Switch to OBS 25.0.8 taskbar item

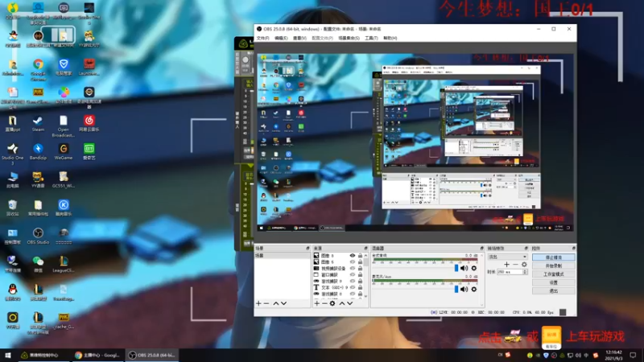(151, 355)
